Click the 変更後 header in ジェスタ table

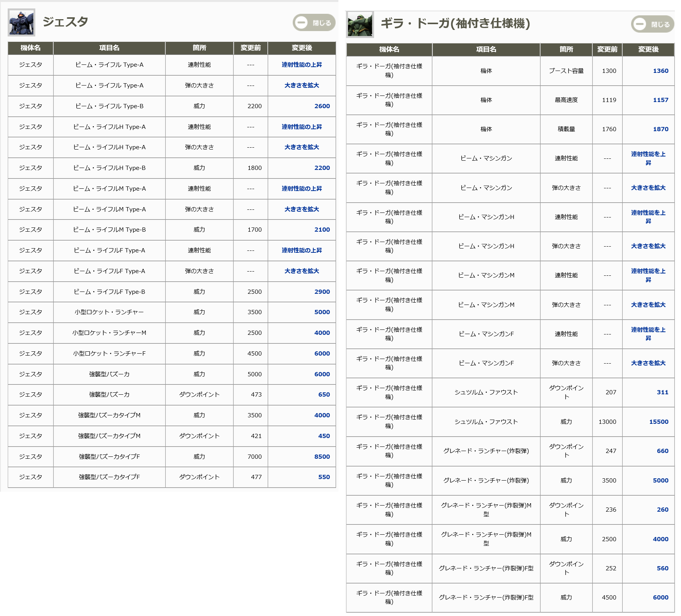[x=302, y=48]
